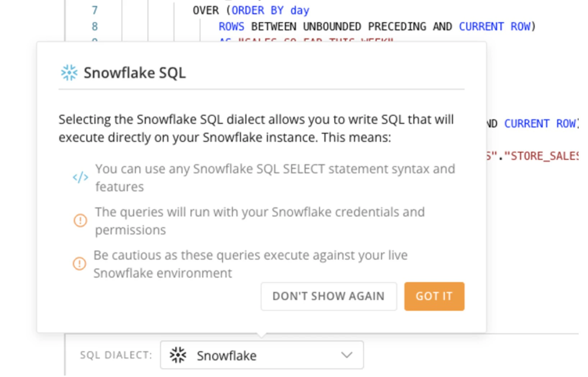This screenshot has height=377, width=588.
Task: Click the Snowflake SQL popup heading
Action: [x=135, y=73]
